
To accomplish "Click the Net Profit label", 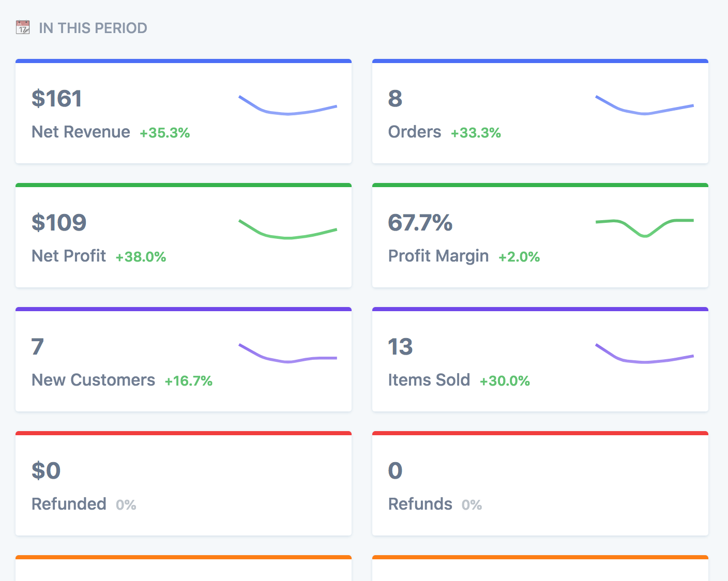I will pos(69,256).
